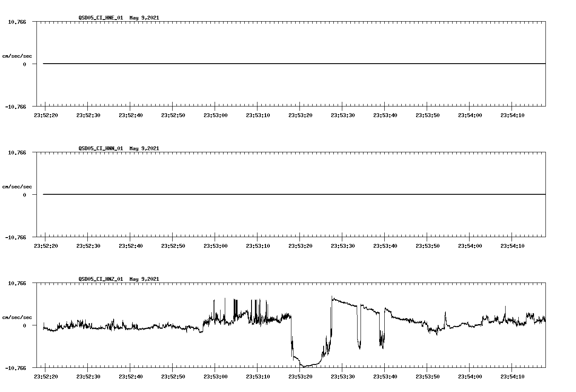Click the cm/sec/sec unit label of HNE plot

click(x=17, y=56)
